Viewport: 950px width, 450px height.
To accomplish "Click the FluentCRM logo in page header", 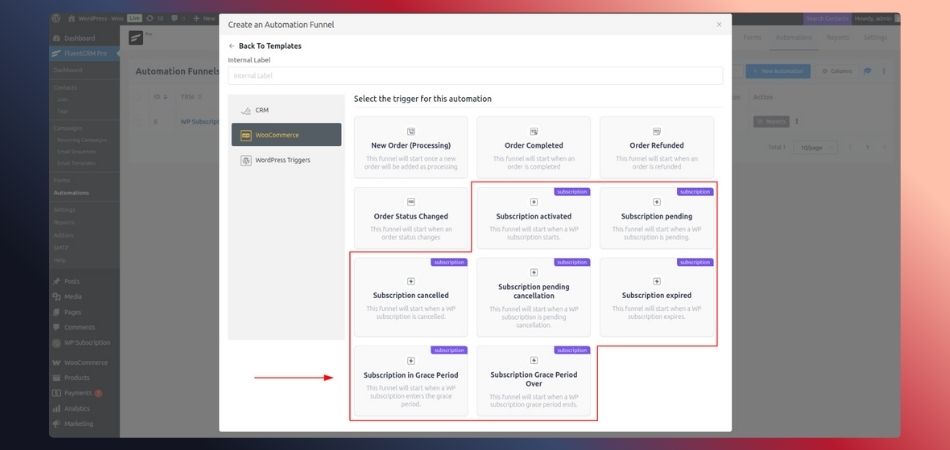I will (136, 38).
